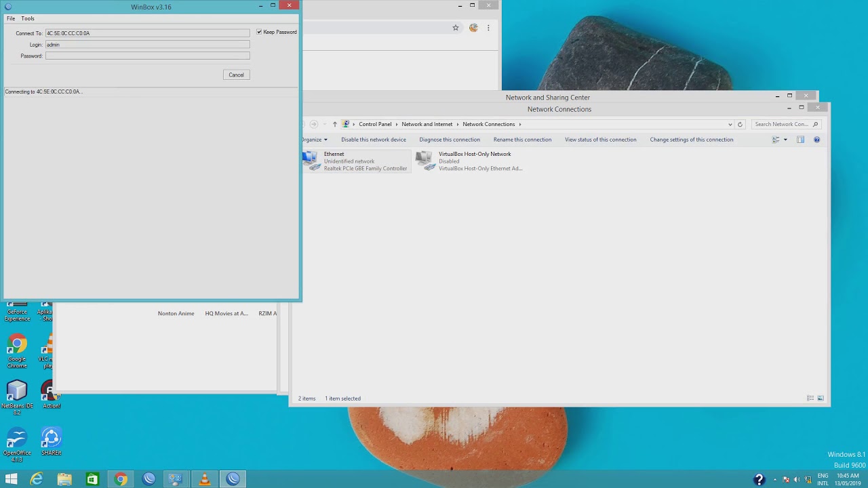Refresh the Network Connections address bar
The height and width of the screenshot is (488, 868).
740,124
